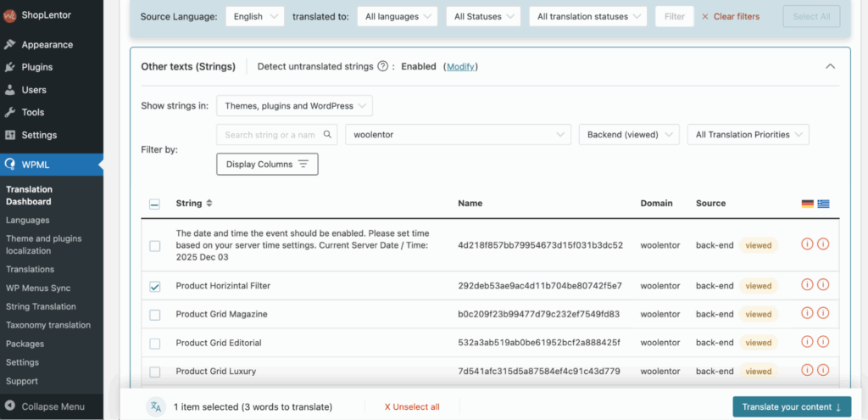Viewport: 868px width, 420px height.
Task: Click the Filter button
Action: [674, 17]
